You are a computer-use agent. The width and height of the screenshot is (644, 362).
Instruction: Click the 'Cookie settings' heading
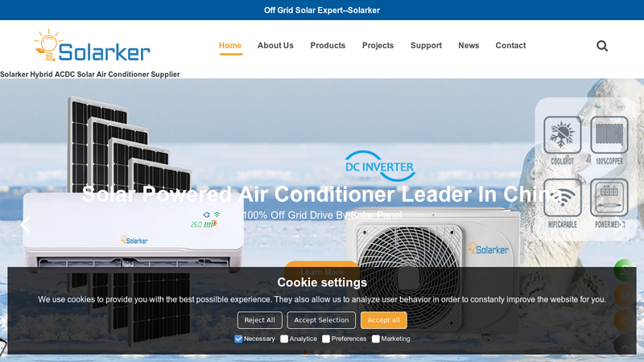coord(322,282)
